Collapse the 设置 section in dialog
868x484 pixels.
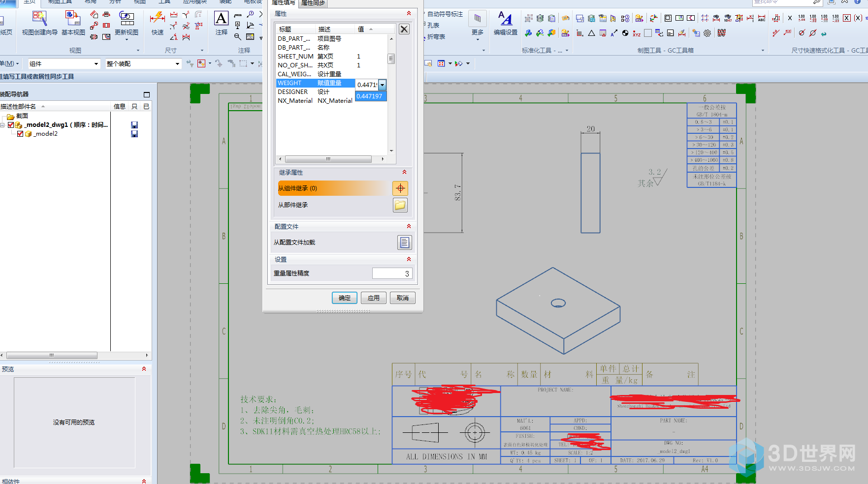(409, 259)
